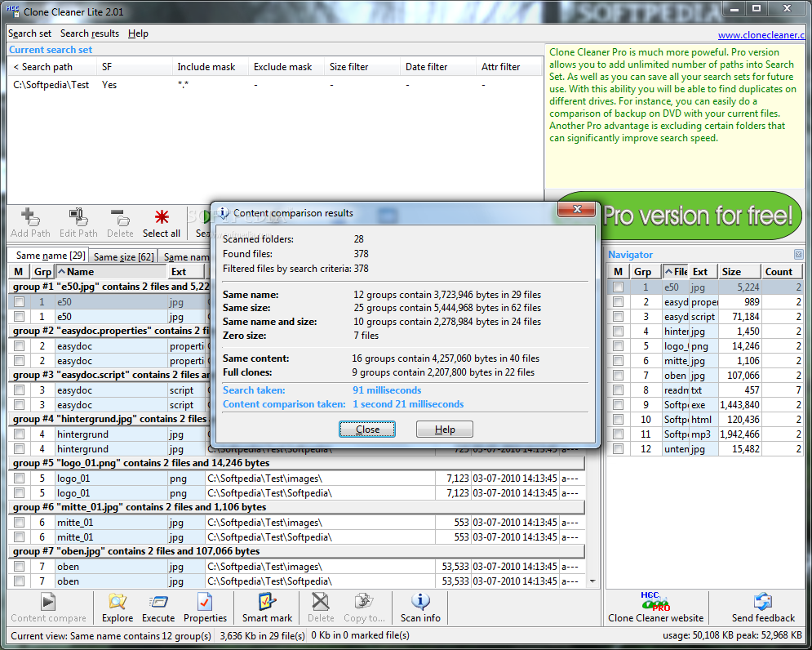Sort Navigator by Count column
Image resolution: width=812 pixels, height=650 pixels.
pyautogui.click(x=782, y=272)
